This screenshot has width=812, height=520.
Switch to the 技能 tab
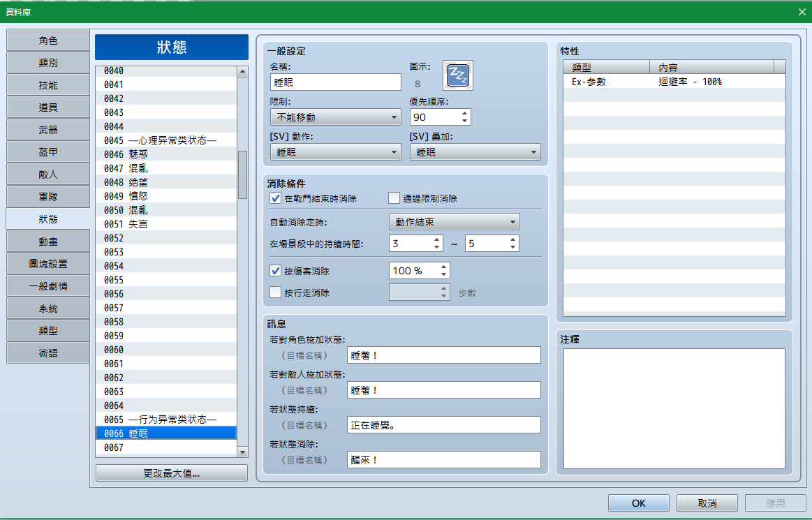pyautogui.click(x=48, y=85)
